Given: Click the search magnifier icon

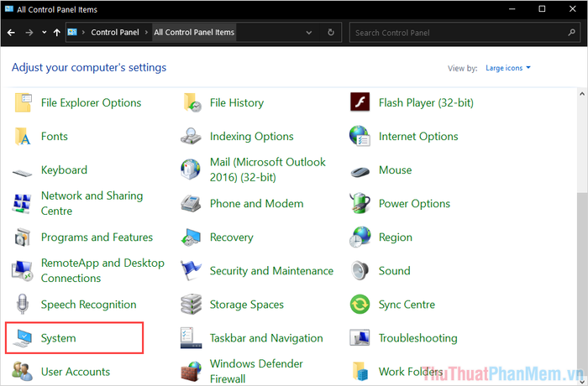Looking at the screenshot, I should point(571,33).
